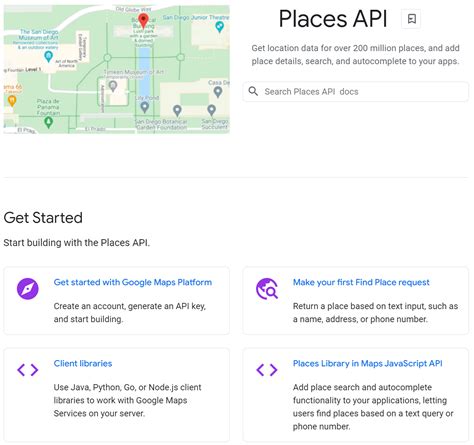474x445 pixels.
Task: Click the magnifier icon in search box
Action: 253,91
